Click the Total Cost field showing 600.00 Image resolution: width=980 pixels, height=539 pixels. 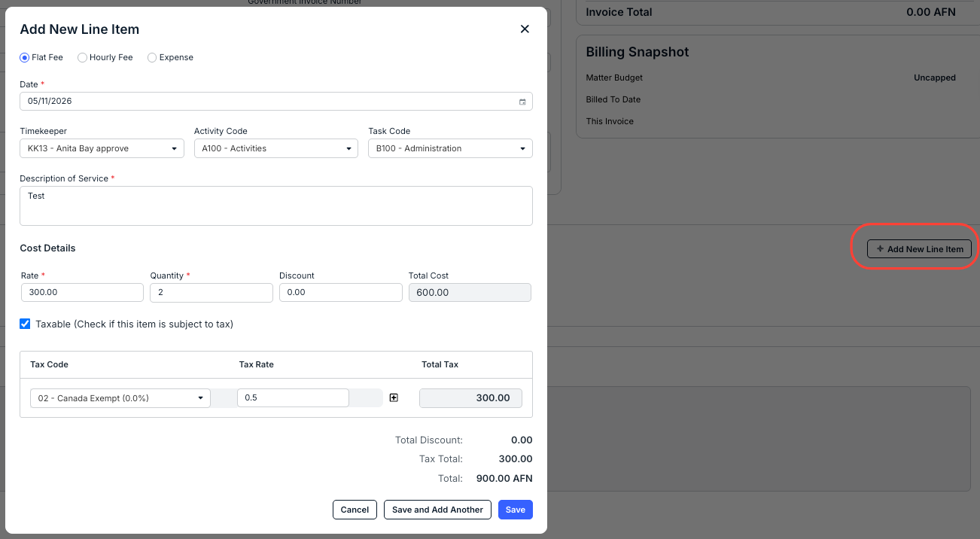(x=470, y=292)
